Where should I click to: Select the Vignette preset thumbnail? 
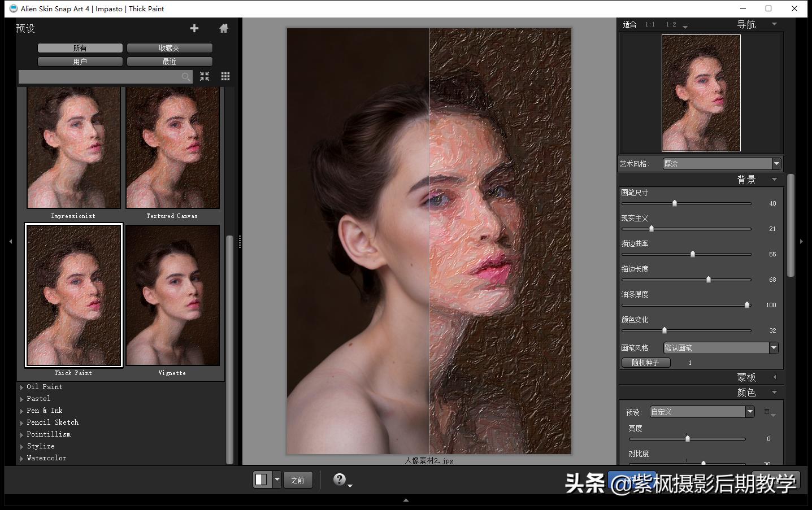click(172, 295)
